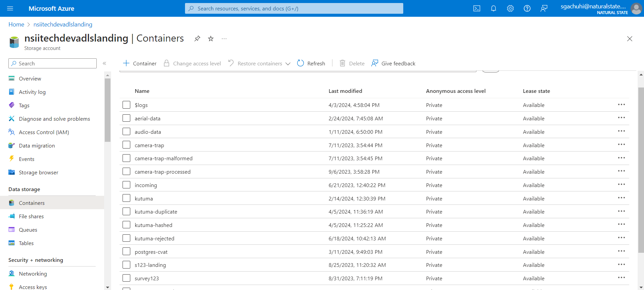Collapse the left navigation menu
This screenshot has height=290, width=644.
click(104, 63)
